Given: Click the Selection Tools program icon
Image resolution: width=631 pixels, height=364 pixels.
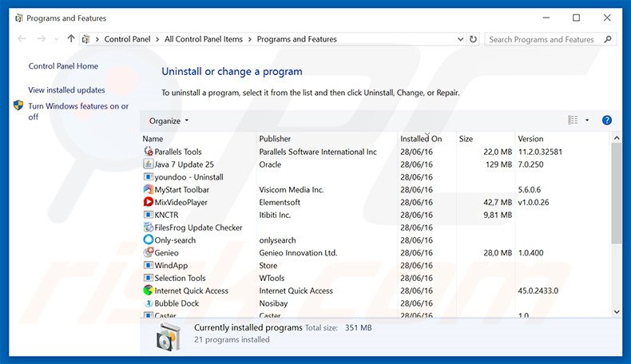Looking at the screenshot, I should pyautogui.click(x=149, y=278).
